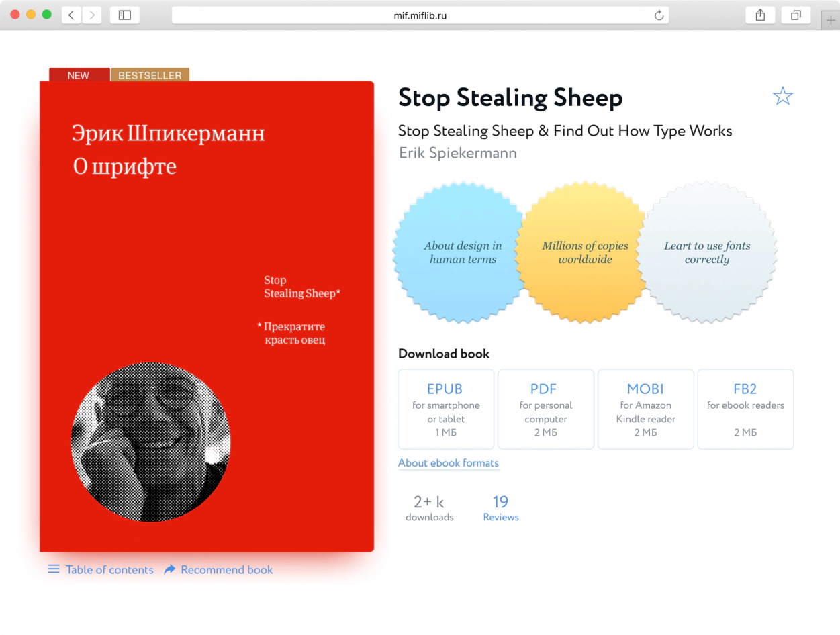This screenshot has height=635, width=840.
Task: Click the Safari forward arrow
Action: click(x=91, y=15)
